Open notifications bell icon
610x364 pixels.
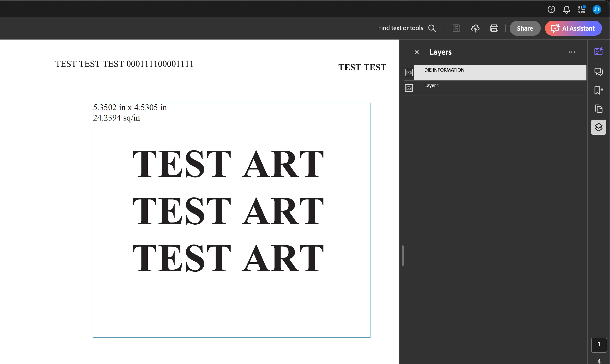pos(566,10)
